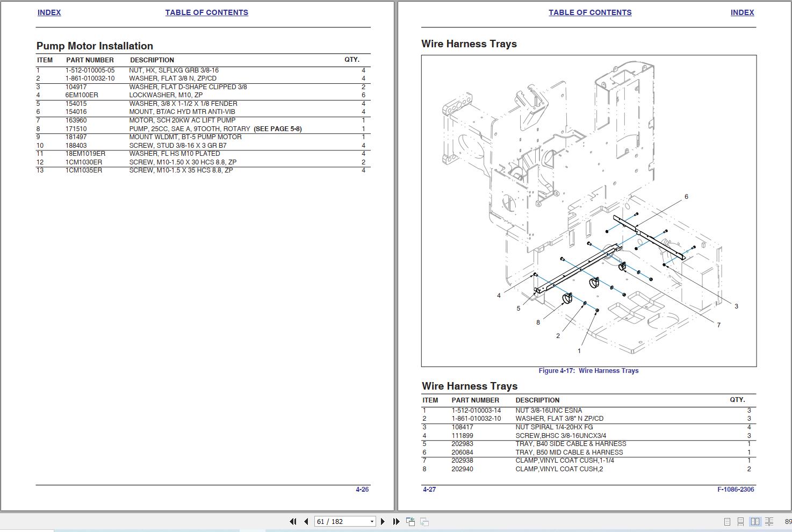The image size is (792, 532).
Task: Select part number 154016
Action: click(x=76, y=112)
